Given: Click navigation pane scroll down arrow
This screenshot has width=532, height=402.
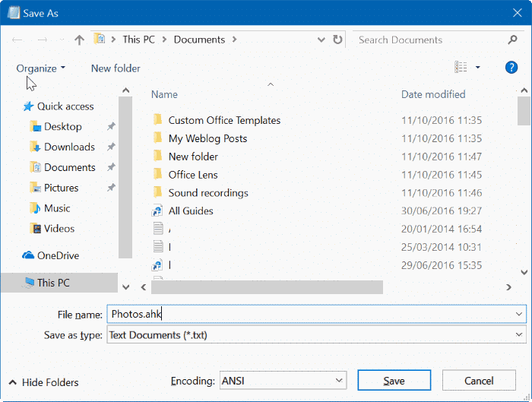Looking at the screenshot, I should (x=125, y=287).
